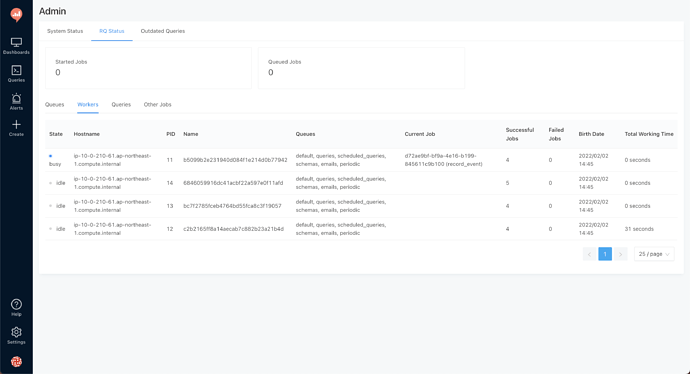Go to previous page arrow
Image resolution: width=690 pixels, height=374 pixels.
[x=589, y=254]
